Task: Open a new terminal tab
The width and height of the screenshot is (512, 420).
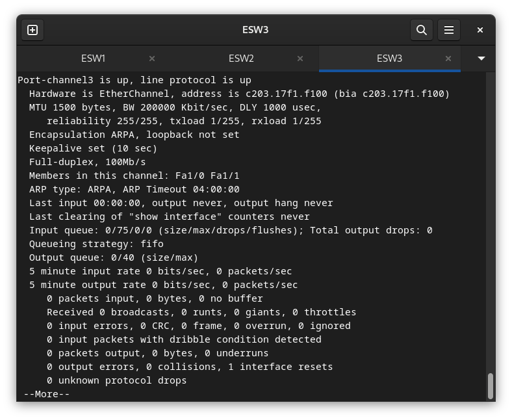Action: 32,30
